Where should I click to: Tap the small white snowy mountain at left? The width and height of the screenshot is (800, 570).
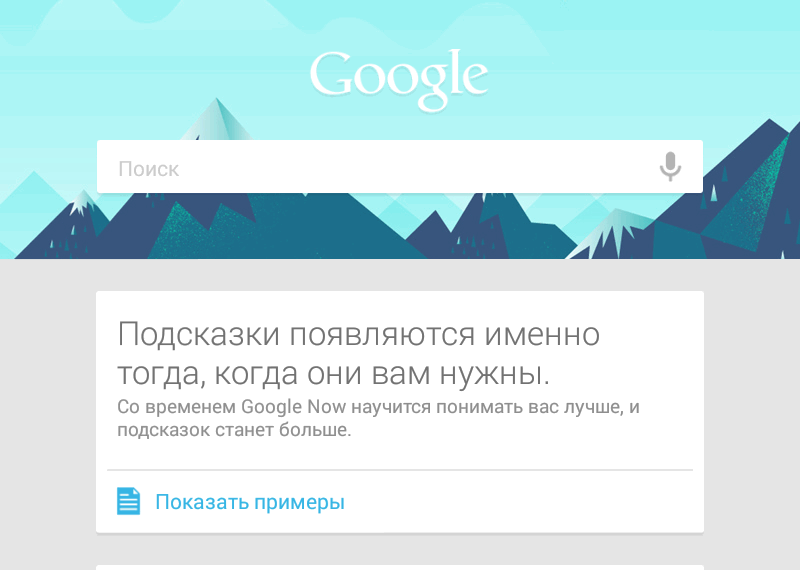click(x=81, y=203)
